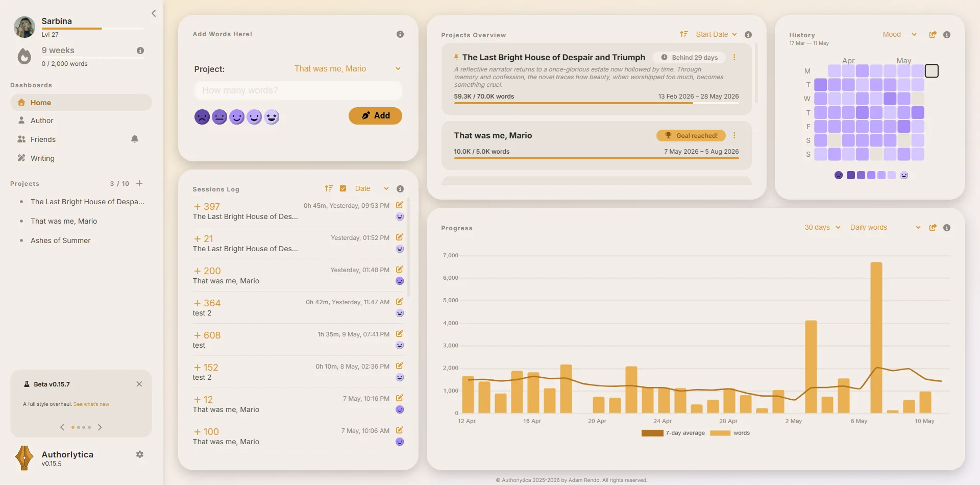Open settings gear next to Authorlytica

[139, 454]
